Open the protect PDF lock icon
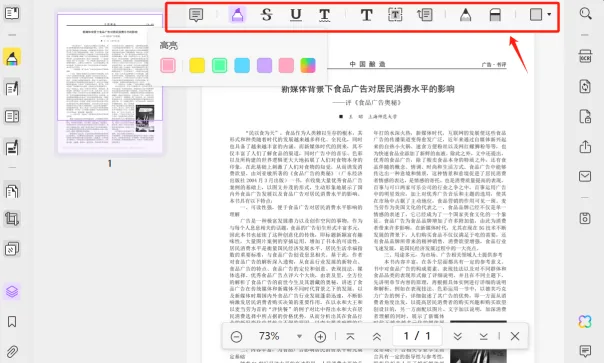Image resolution: width=604 pixels, height=363 pixels. coord(585,116)
